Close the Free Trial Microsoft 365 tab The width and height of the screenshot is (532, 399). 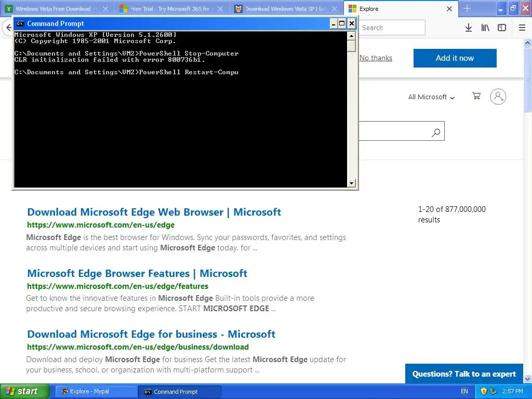pos(220,9)
